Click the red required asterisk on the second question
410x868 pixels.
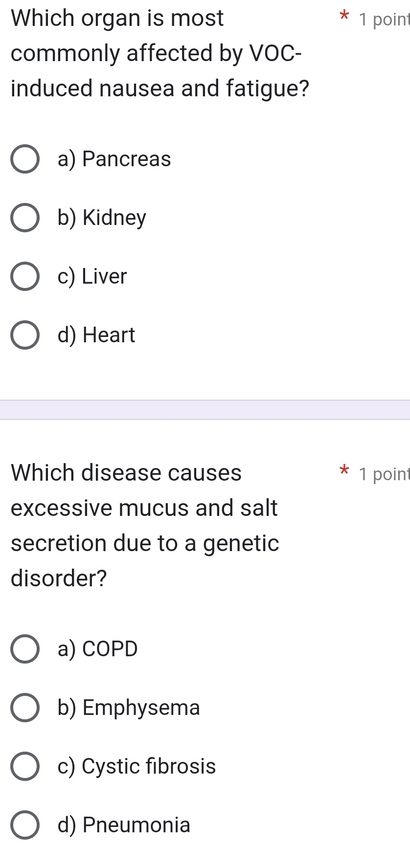click(344, 471)
